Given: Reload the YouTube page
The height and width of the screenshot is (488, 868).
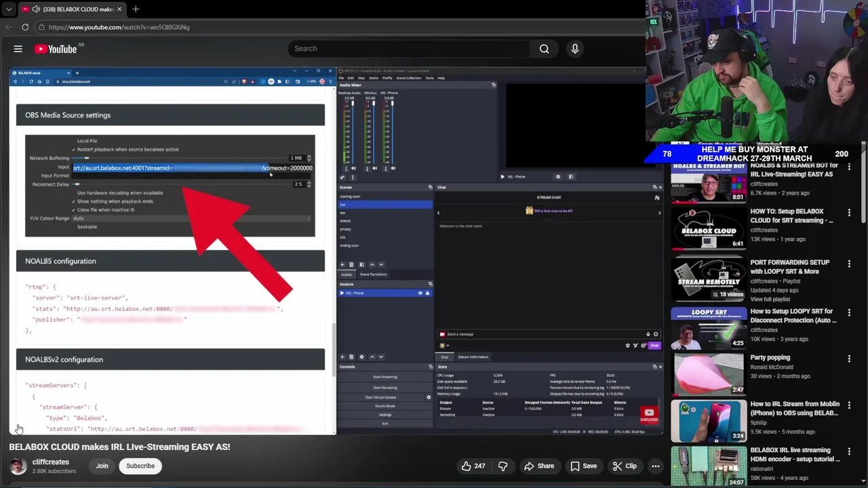Looking at the screenshot, I should pyautogui.click(x=25, y=27).
